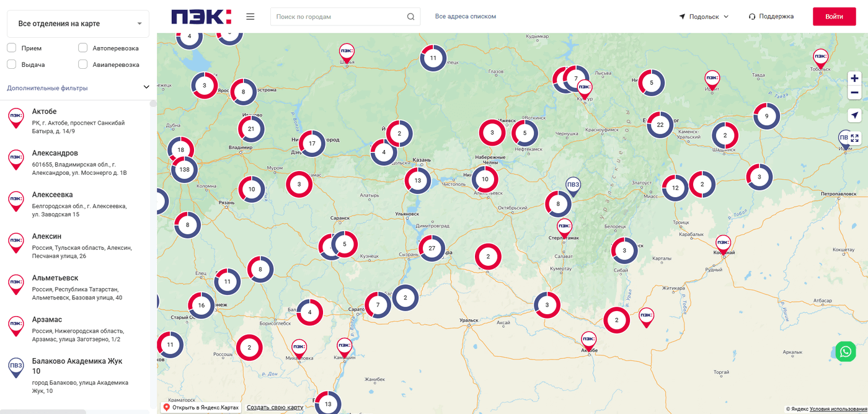The width and height of the screenshot is (868, 414).
Task: Open the Все отделения на карте dropdown
Action: point(78,24)
